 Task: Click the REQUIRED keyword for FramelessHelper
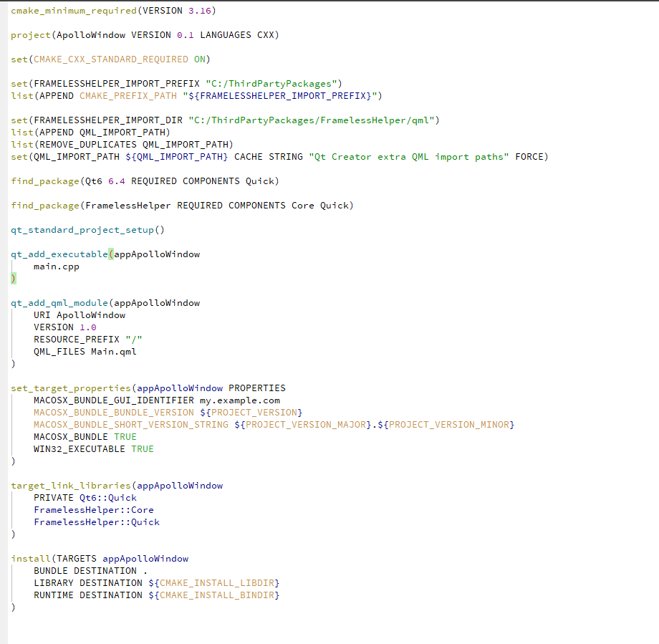[x=200, y=205]
